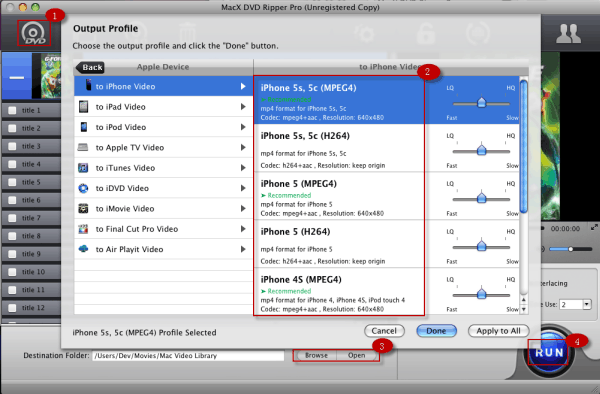Tick the title 10 checkbox

[12, 272]
